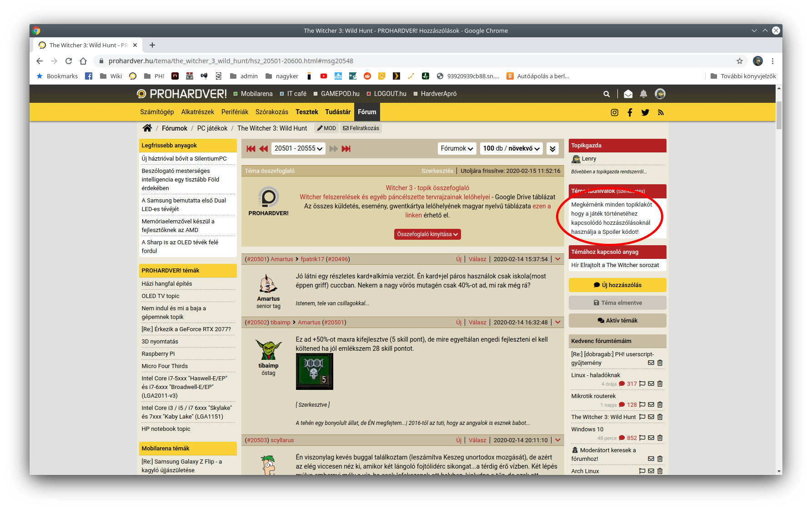Open the Fórumok dropdown in the pager
Image resolution: width=812 pixels, height=510 pixels.
[457, 149]
